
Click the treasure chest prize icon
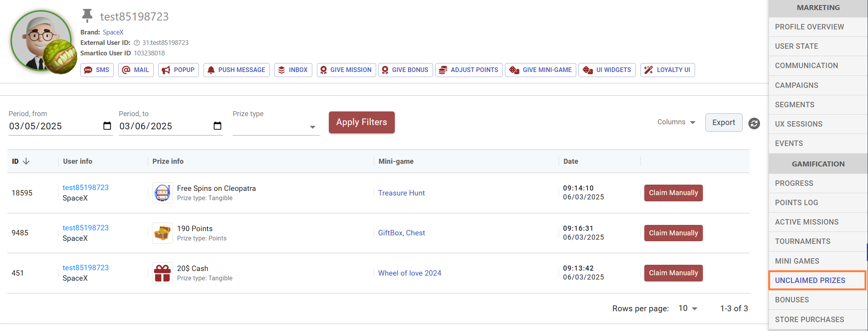click(x=162, y=233)
